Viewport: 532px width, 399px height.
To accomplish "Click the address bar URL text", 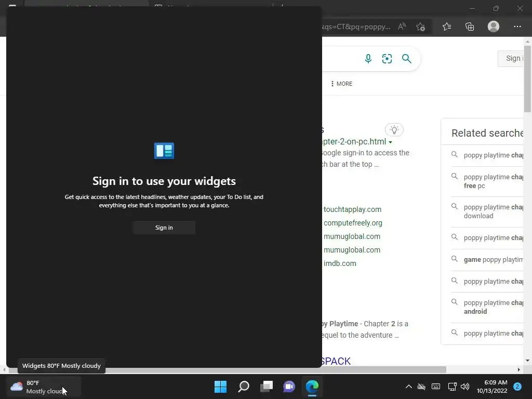I will coord(356,27).
